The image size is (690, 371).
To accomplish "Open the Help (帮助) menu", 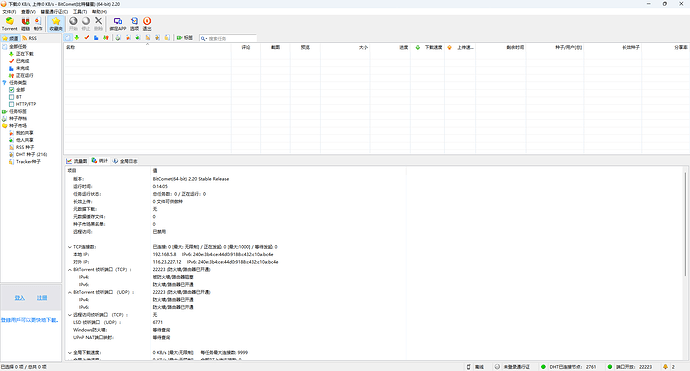I will (x=99, y=11).
